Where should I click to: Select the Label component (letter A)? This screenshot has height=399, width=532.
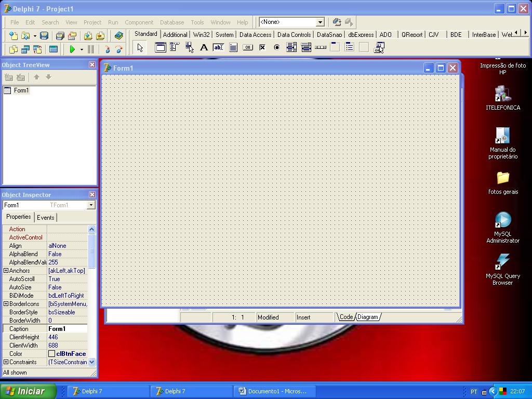tap(204, 48)
